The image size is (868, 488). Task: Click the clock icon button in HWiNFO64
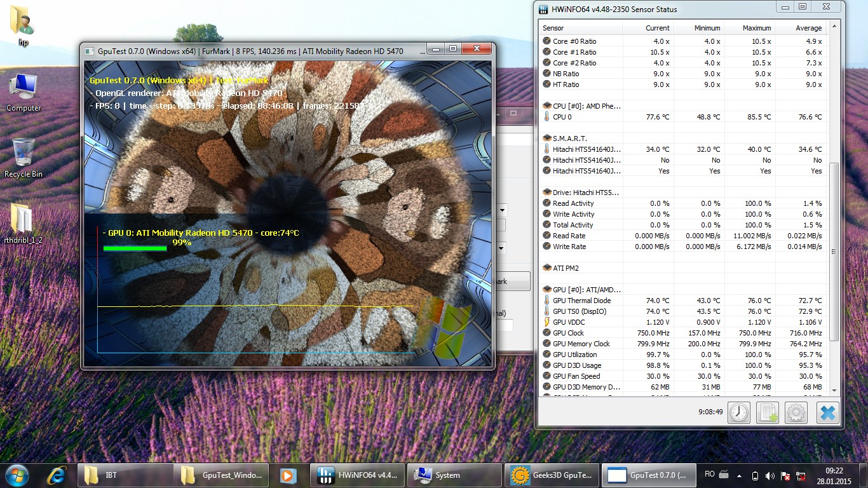pos(739,412)
